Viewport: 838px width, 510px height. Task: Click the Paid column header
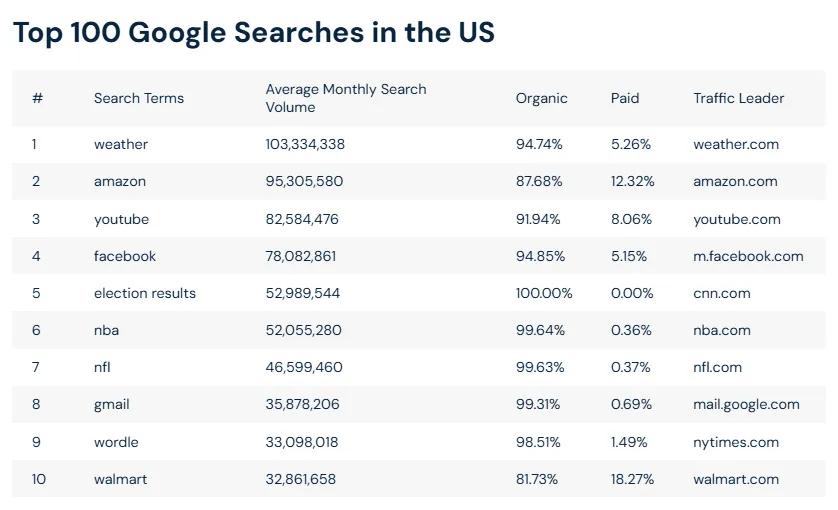click(625, 98)
